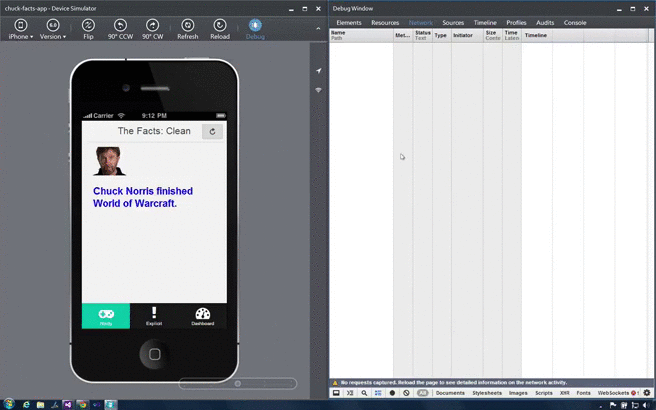
Task: Sort by the Time column header
Action: point(512,35)
